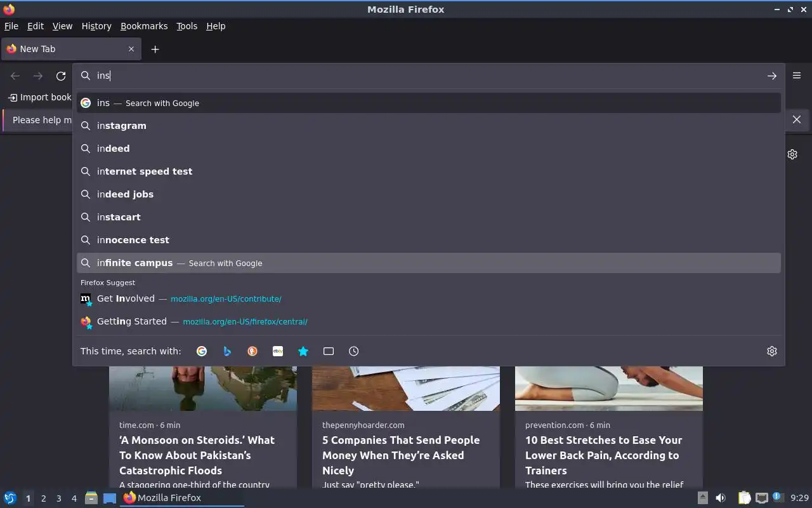Switch to workspace 4 in taskbar

coord(74,498)
